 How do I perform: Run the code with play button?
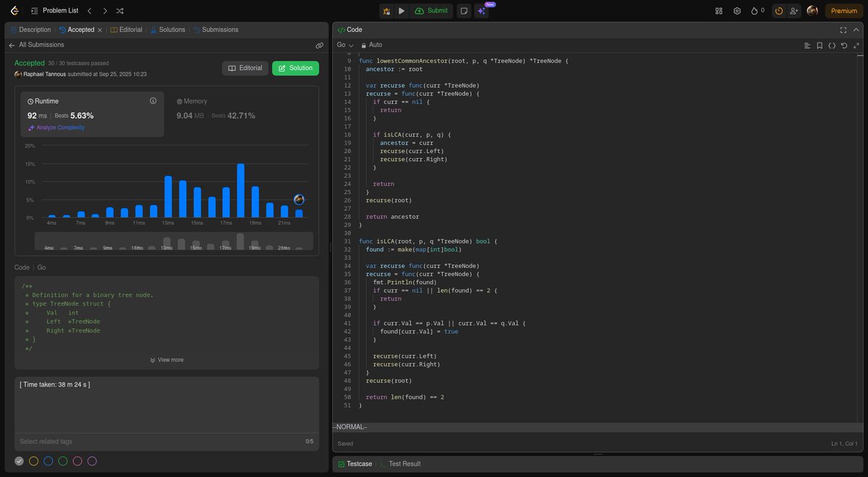click(401, 11)
